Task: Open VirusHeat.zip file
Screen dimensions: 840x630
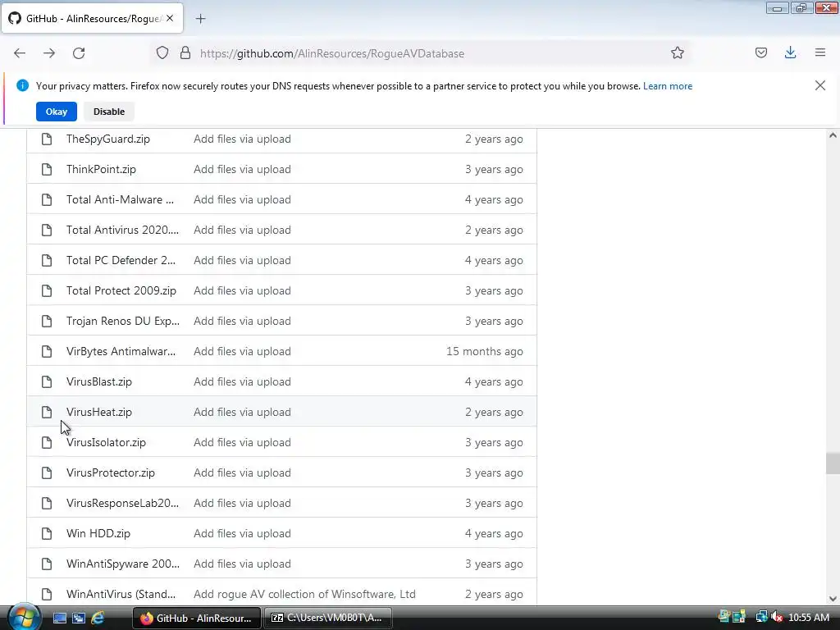Action: pyautogui.click(x=99, y=412)
